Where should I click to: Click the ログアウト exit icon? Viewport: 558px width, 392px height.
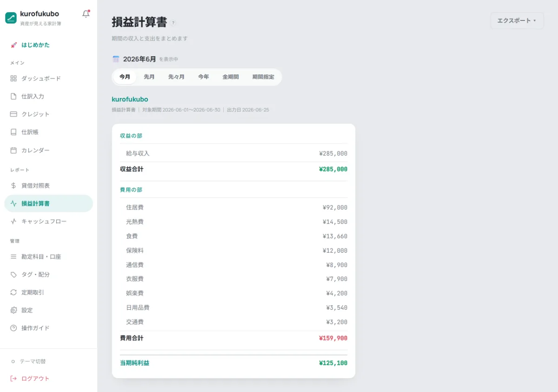[13, 379]
